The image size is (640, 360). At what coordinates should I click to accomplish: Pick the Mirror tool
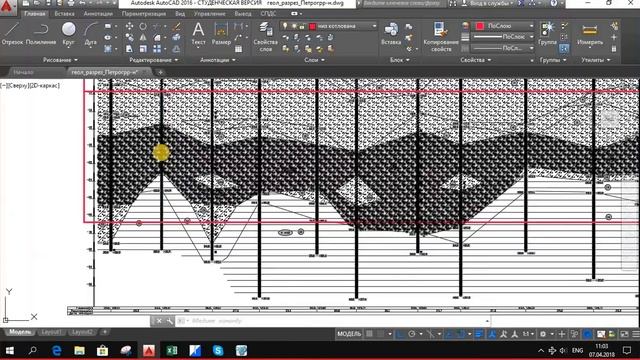[x=143, y=38]
